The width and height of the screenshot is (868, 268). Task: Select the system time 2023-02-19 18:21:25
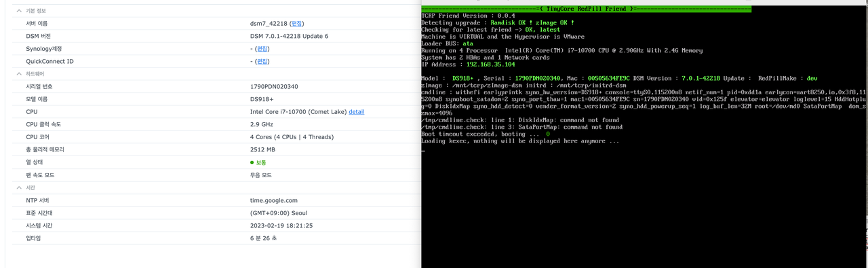281,225
